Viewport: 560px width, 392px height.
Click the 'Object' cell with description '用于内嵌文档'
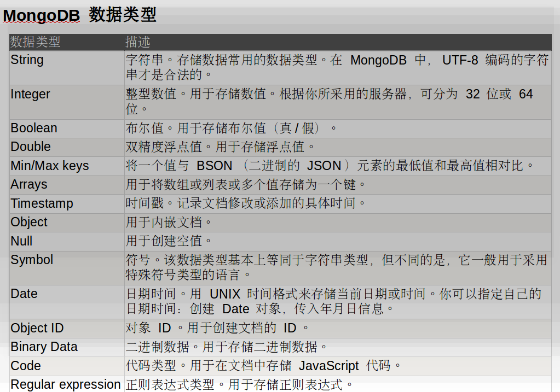67,223
